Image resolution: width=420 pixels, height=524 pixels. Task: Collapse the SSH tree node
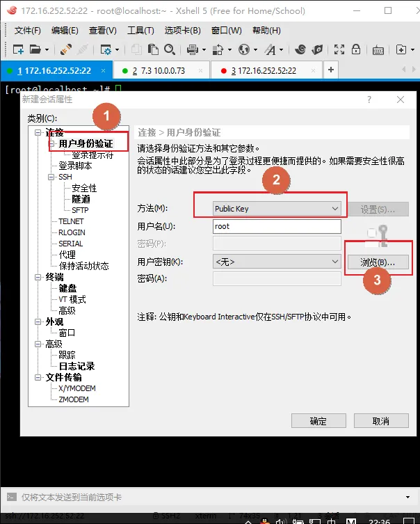[x=51, y=177]
